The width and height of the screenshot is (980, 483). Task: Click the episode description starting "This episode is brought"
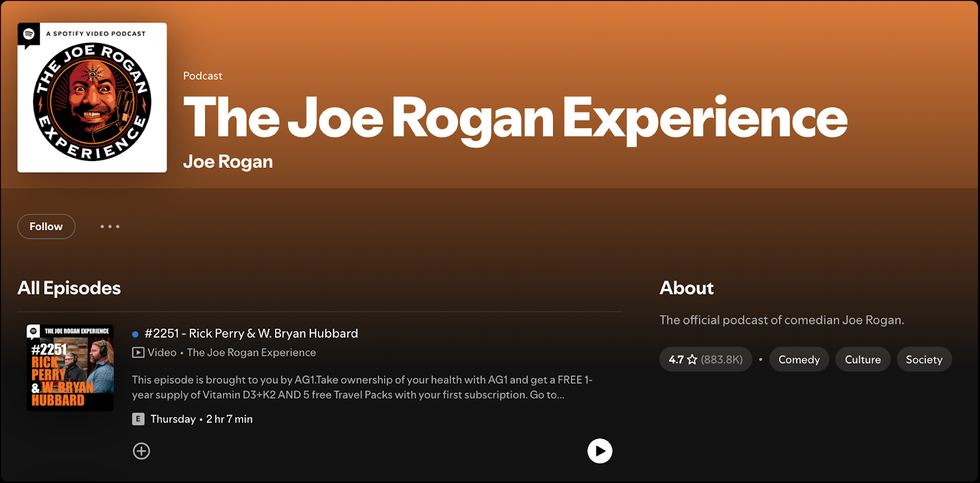point(363,388)
